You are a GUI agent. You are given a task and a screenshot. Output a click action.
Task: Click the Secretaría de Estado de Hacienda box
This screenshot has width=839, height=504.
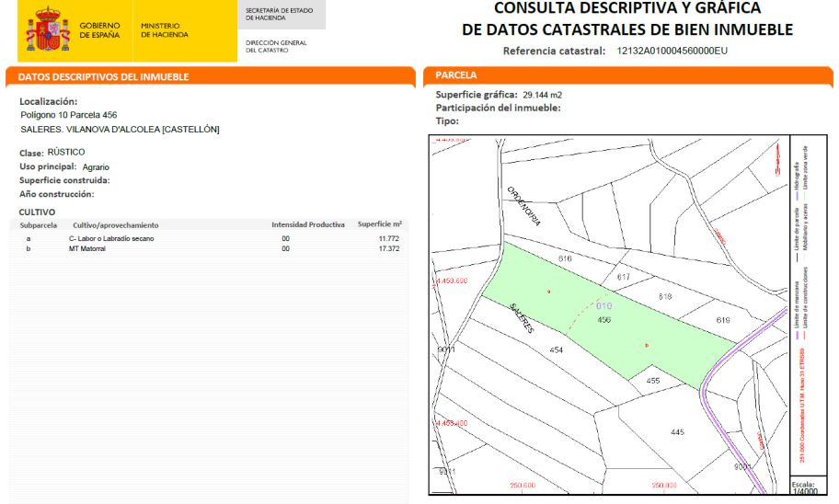pos(282,15)
